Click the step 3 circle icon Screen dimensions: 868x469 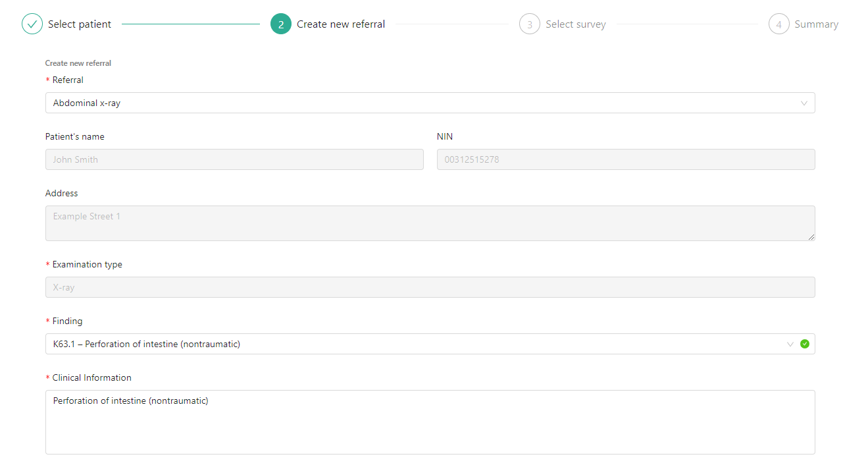(x=530, y=24)
